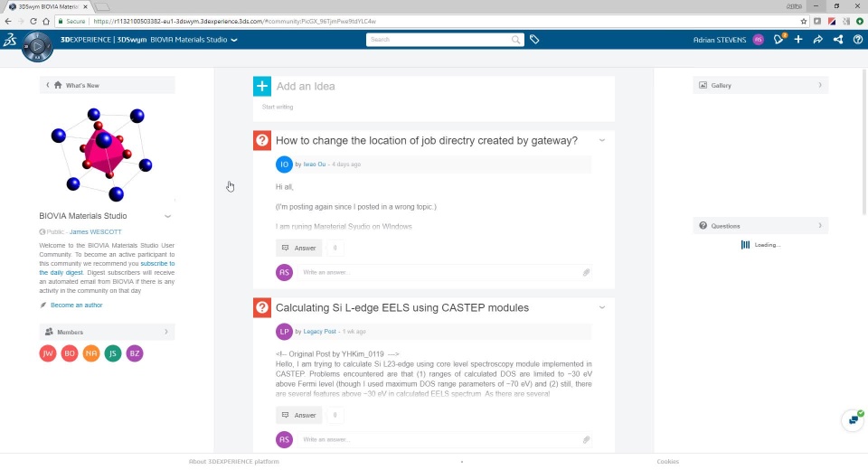This screenshot has width=868, height=470.
Task: Open Iwao Ou author link
Action: (x=315, y=164)
